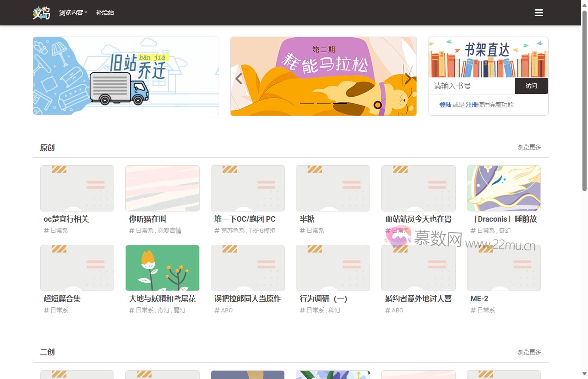Click the carousel previous arrow
588x379 pixels.
(239, 79)
